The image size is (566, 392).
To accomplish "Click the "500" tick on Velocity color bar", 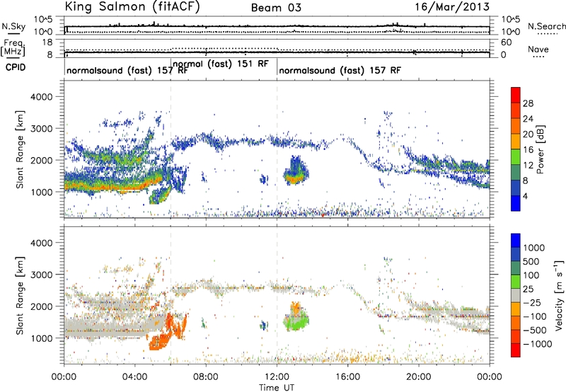I will tap(531, 261).
